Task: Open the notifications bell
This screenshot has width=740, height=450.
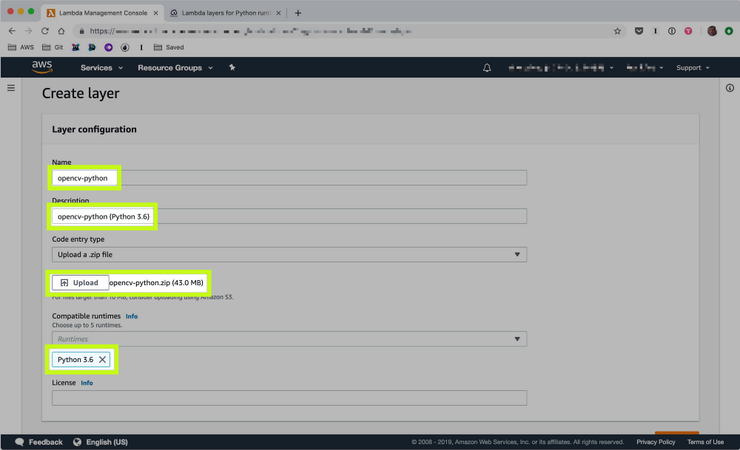Action: coord(487,68)
